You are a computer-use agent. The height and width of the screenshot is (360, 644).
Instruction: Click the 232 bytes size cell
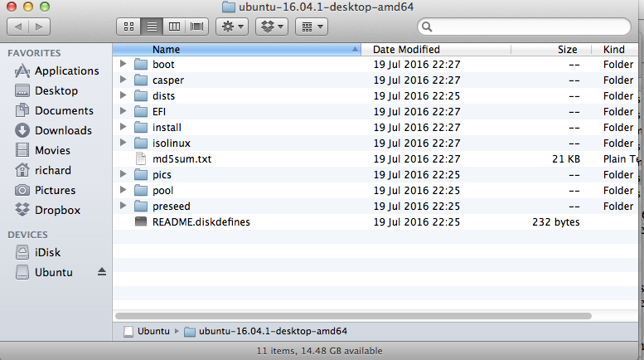pyautogui.click(x=556, y=222)
